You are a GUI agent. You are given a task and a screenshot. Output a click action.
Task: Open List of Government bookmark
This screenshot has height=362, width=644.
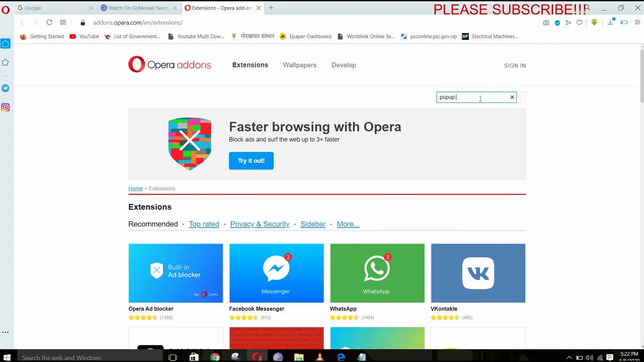[x=132, y=36]
